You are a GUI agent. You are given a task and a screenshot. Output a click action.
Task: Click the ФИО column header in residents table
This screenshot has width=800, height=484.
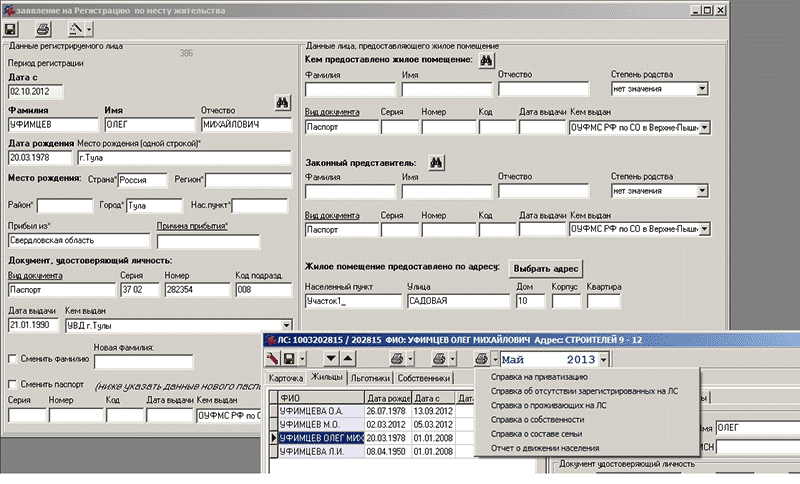pos(321,398)
